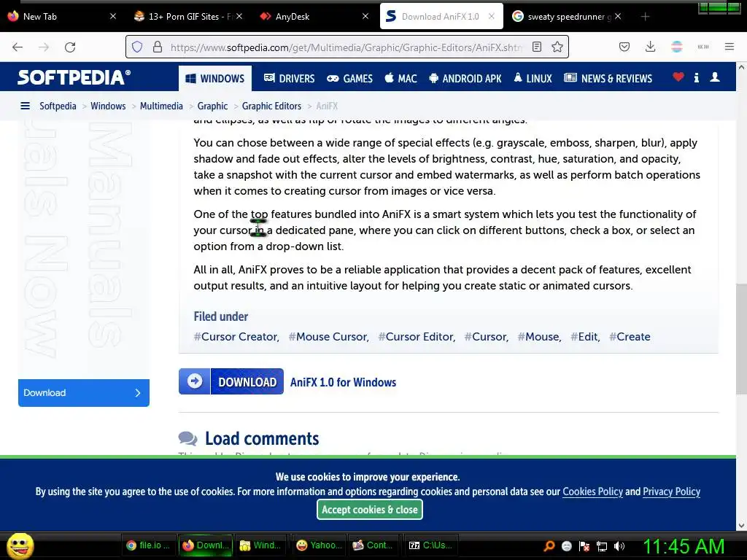This screenshot has height=560, width=747.
Task: Toggle reader view in address bar
Action: point(537,47)
